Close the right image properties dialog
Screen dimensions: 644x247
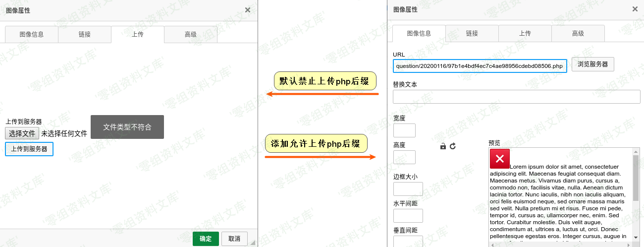pos(635,9)
